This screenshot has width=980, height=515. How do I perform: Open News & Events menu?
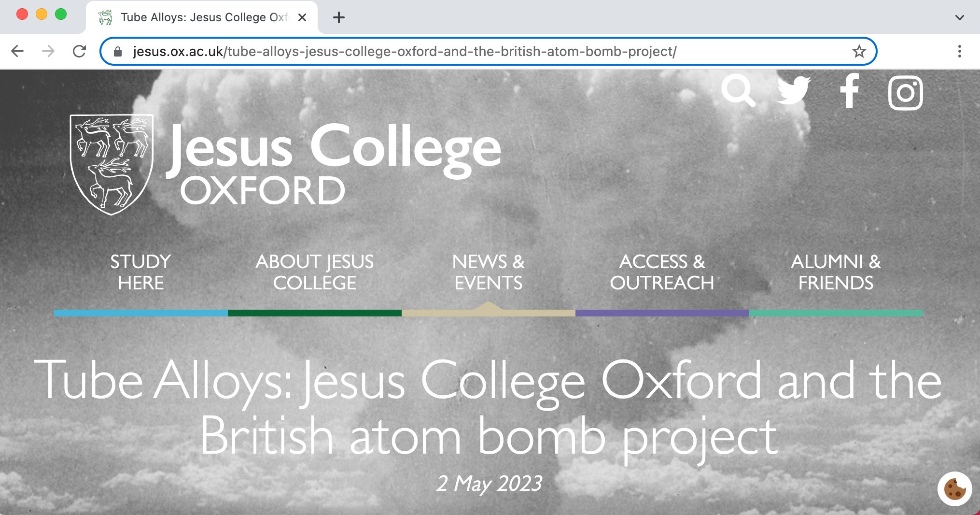(x=489, y=272)
